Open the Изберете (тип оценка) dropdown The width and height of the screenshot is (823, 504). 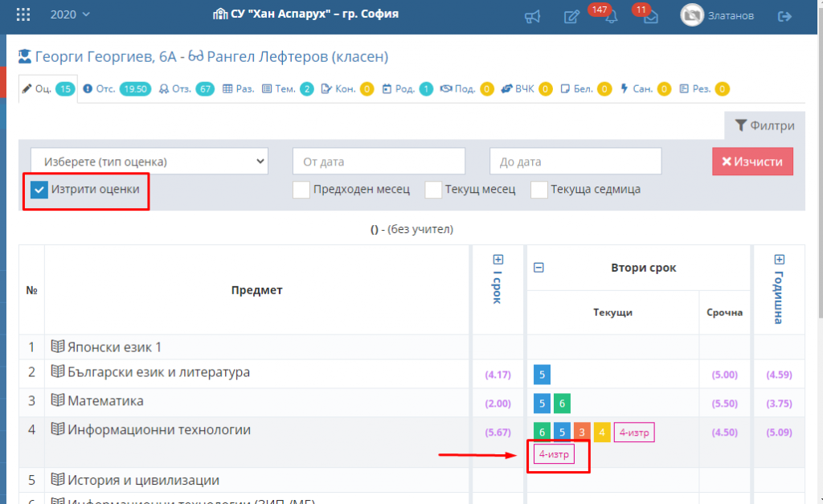(149, 162)
